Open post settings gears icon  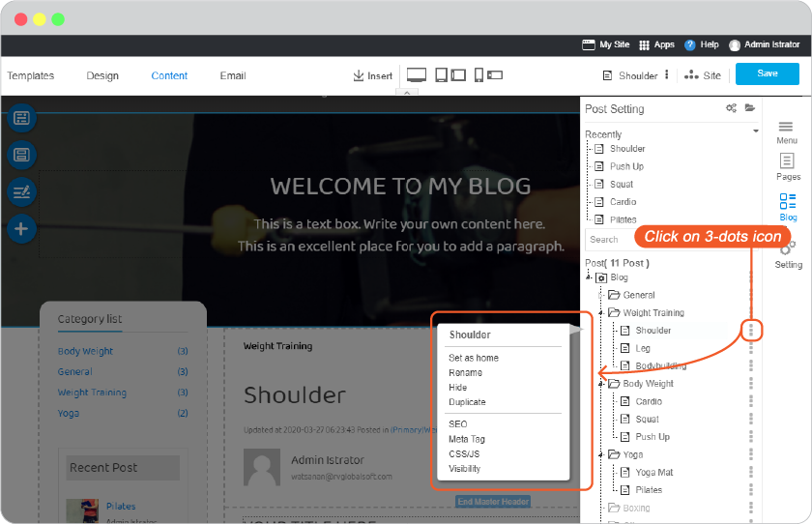(x=731, y=107)
